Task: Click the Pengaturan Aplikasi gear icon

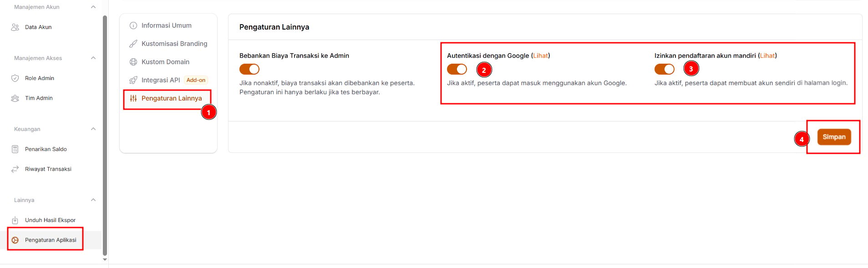Action: [15, 240]
